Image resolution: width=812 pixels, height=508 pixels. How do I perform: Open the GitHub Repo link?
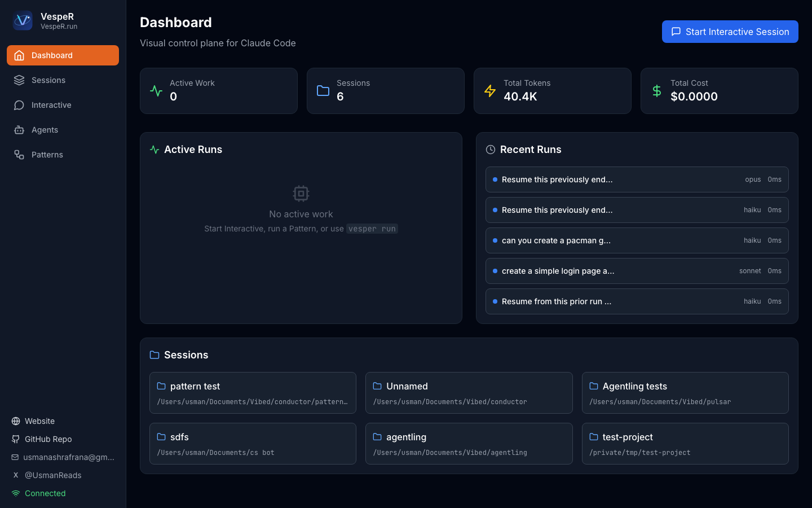(x=49, y=439)
